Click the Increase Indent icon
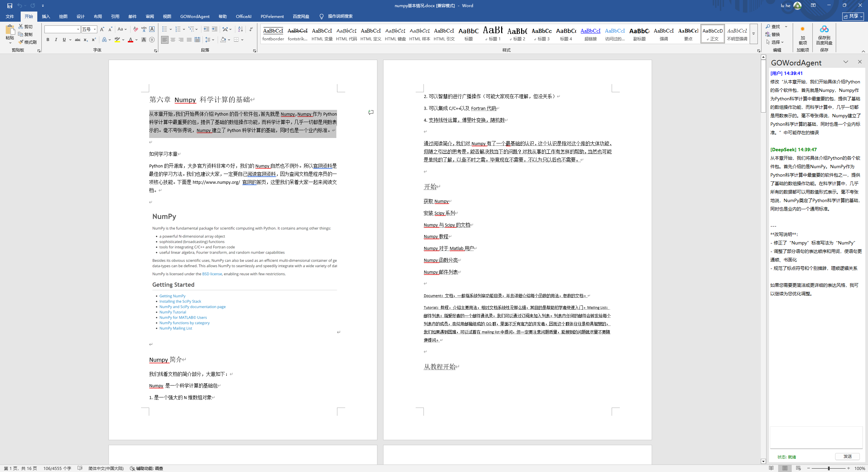868x472 pixels. (x=215, y=29)
